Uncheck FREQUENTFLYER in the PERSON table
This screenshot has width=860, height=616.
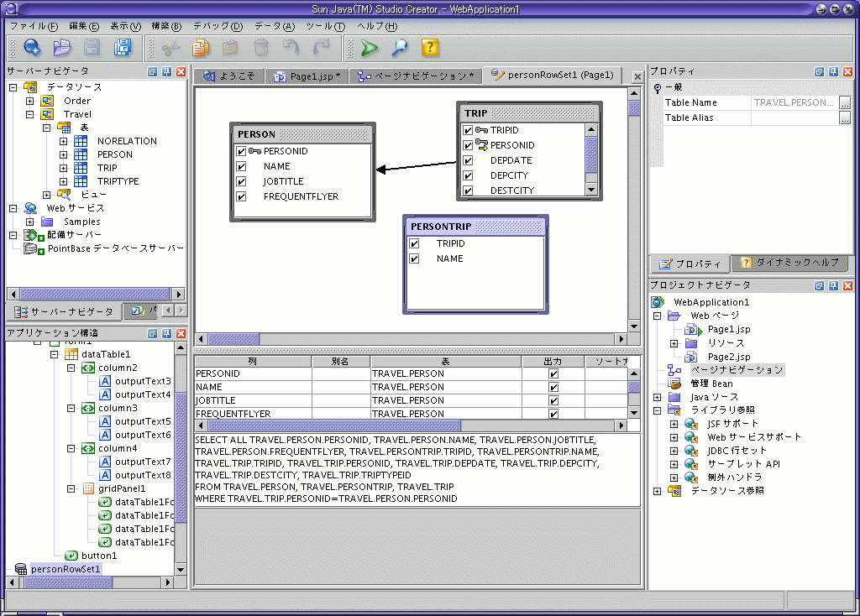pyautogui.click(x=241, y=196)
